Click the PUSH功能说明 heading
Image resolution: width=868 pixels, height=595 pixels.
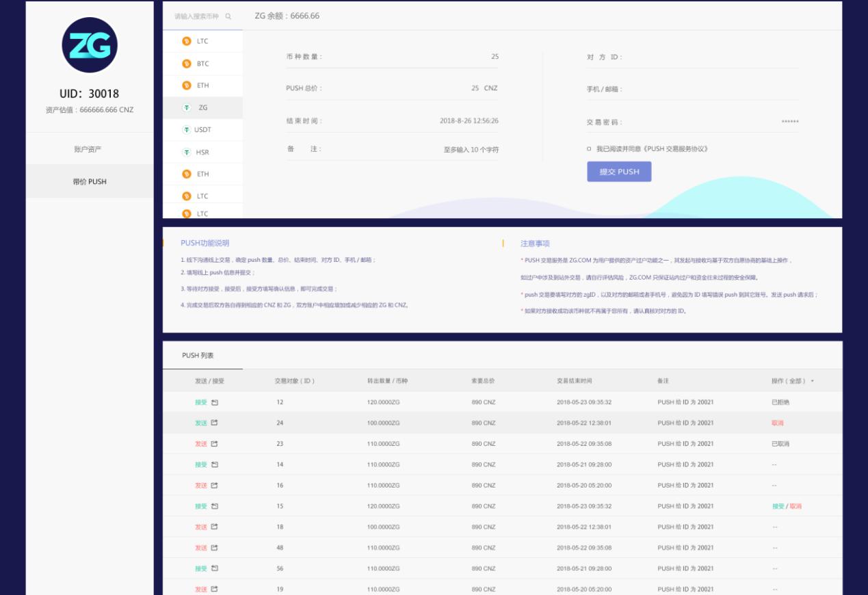(x=205, y=243)
